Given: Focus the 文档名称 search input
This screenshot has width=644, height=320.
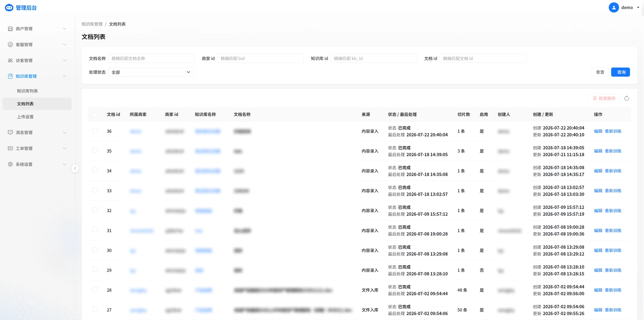Looking at the screenshot, I should 151,58.
